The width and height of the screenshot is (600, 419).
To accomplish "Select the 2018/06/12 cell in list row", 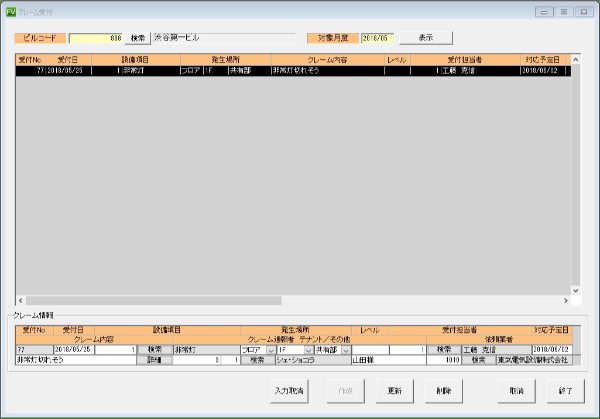I will 543,71.
